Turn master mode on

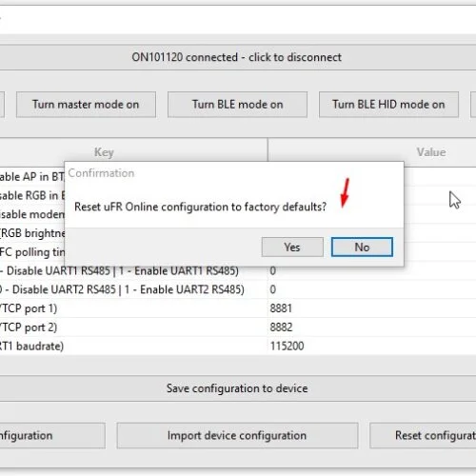coord(86,105)
